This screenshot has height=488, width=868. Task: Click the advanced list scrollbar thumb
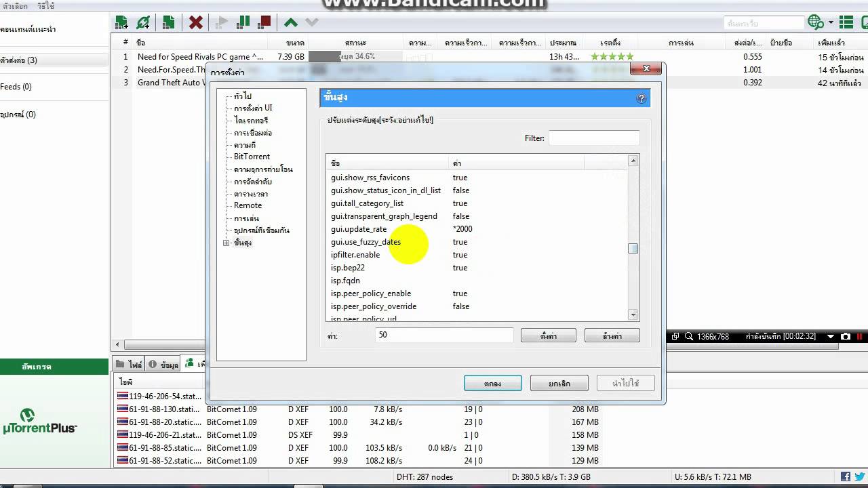coord(633,249)
